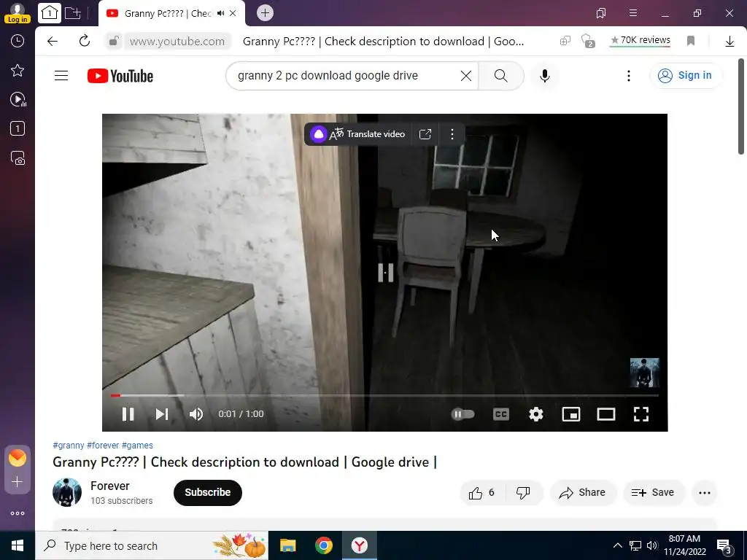The image size is (747, 560).
Task: Open File Explorer from taskbar
Action: 287,545
